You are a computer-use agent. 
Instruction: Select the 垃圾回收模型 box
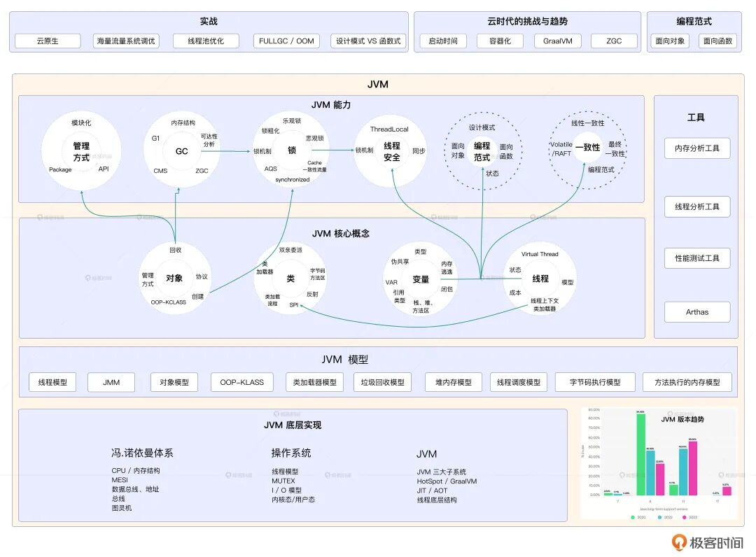pyautogui.click(x=383, y=382)
